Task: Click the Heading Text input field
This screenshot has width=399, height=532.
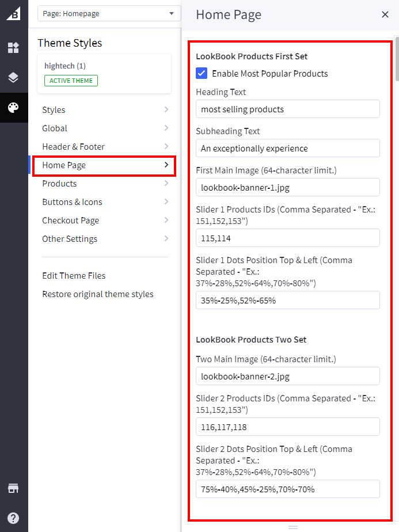Action: (287, 109)
